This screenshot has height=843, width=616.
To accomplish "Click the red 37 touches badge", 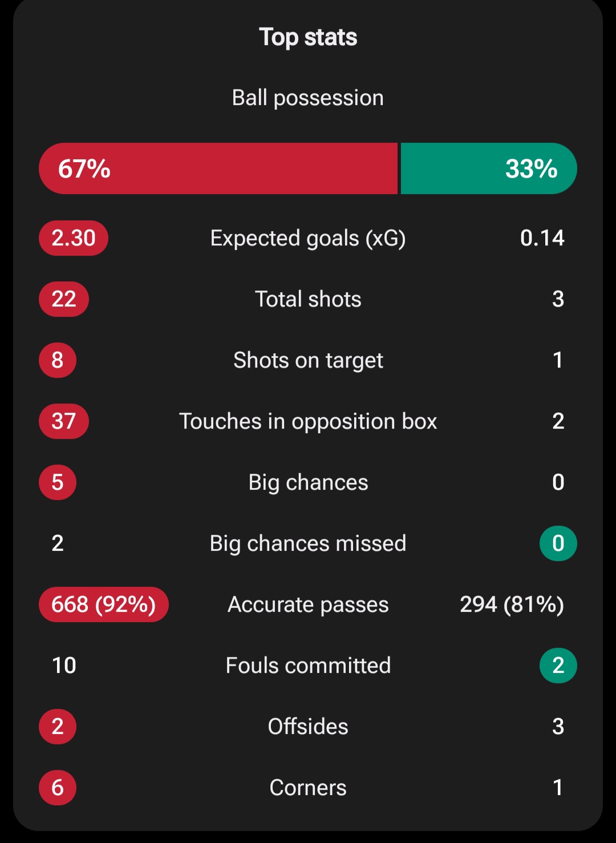I will point(64,421).
